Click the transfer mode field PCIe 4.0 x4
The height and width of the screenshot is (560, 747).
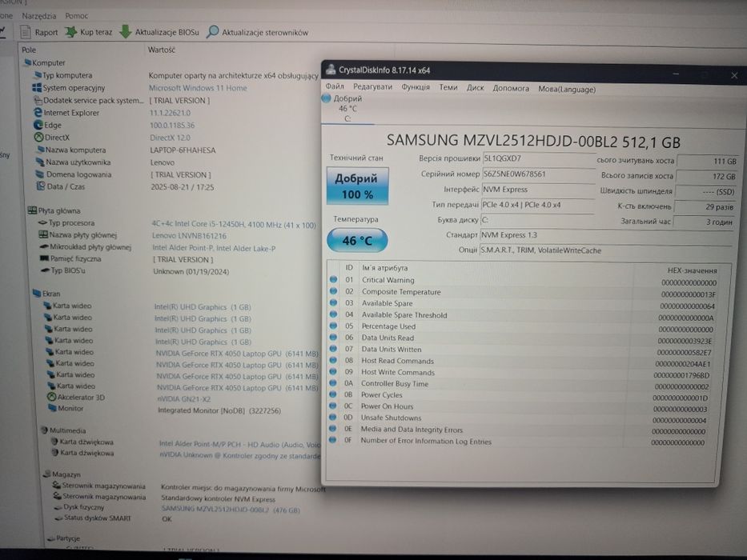click(x=537, y=206)
